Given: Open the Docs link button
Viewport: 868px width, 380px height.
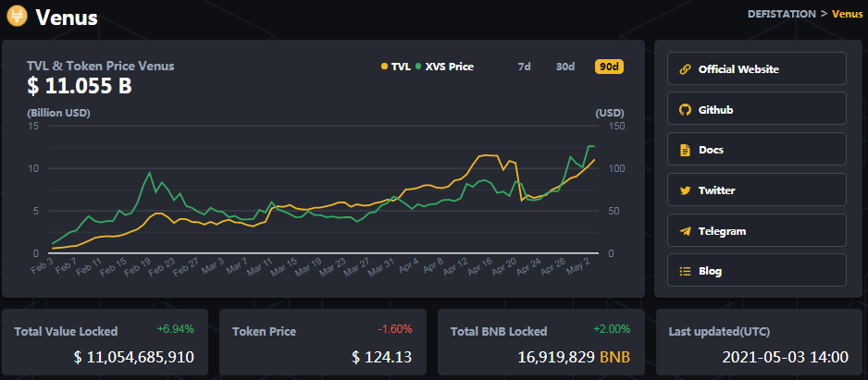Looking at the screenshot, I should [x=757, y=149].
